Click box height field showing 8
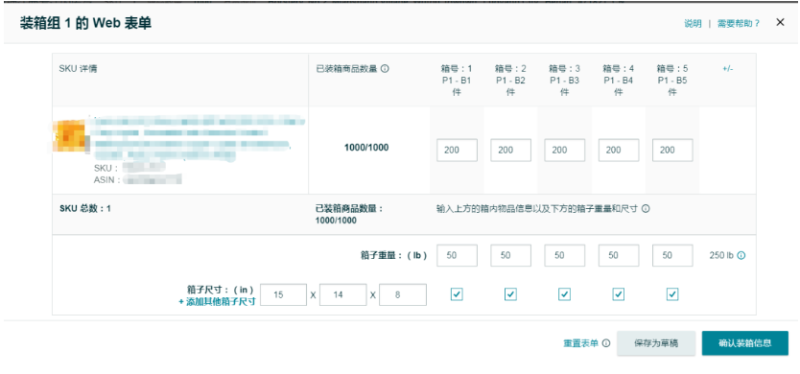 [403, 295]
